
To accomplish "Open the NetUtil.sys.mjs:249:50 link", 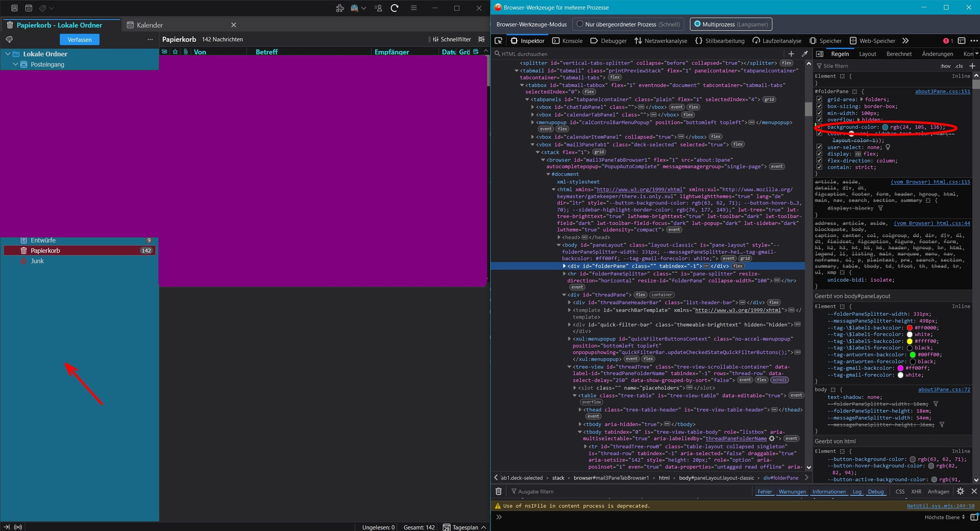I will (x=940, y=506).
